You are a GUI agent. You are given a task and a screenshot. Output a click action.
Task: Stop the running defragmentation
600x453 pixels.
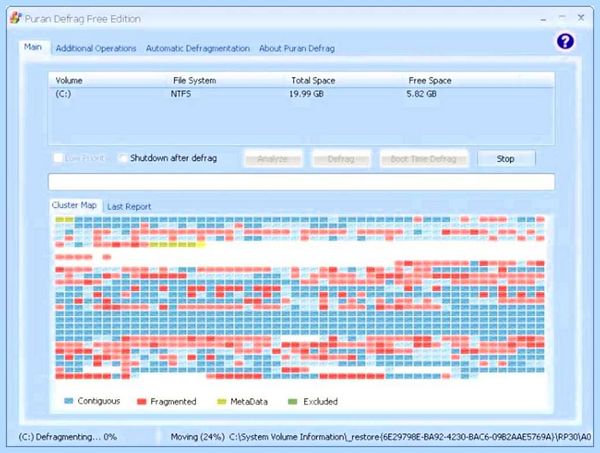coord(506,159)
